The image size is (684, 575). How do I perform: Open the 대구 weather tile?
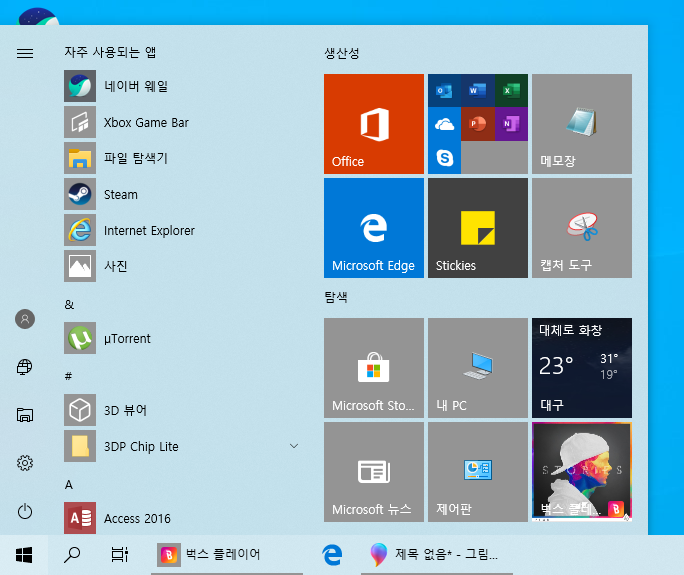pos(582,368)
